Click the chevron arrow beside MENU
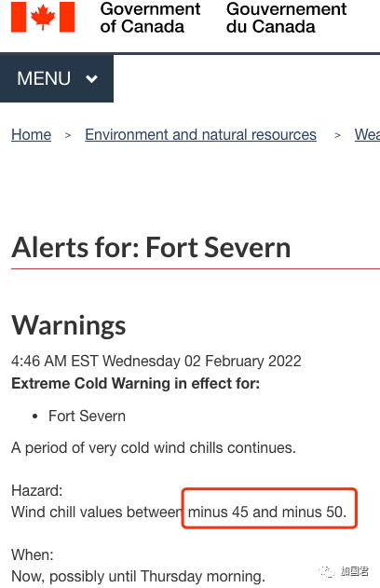The image size is (380, 588). pyautogui.click(x=91, y=79)
